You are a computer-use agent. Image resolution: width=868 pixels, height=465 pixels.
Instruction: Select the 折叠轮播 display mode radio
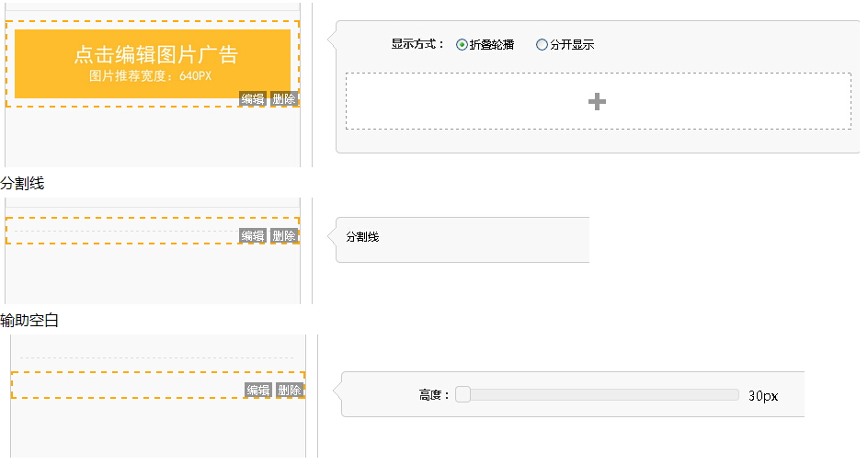[463, 44]
